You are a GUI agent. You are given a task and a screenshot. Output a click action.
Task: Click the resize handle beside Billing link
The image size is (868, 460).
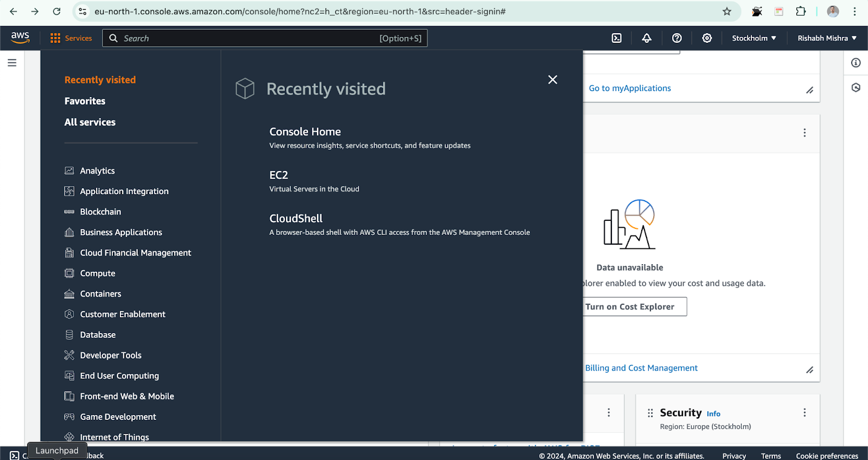pos(809,370)
